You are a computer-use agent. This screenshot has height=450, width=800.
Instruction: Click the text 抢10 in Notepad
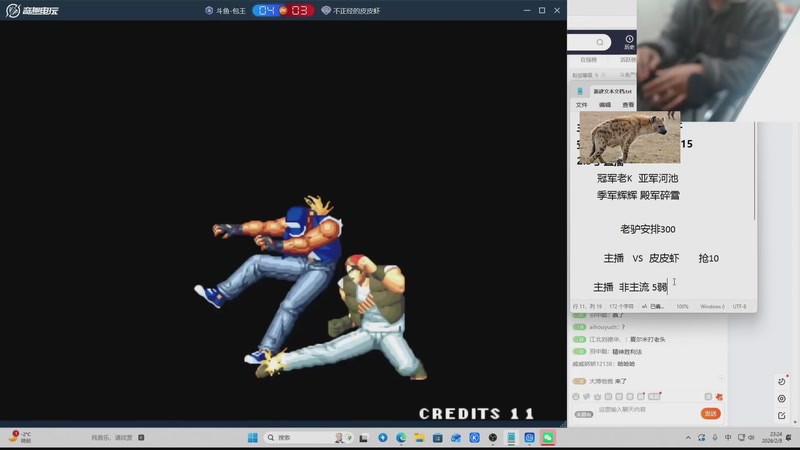709,258
